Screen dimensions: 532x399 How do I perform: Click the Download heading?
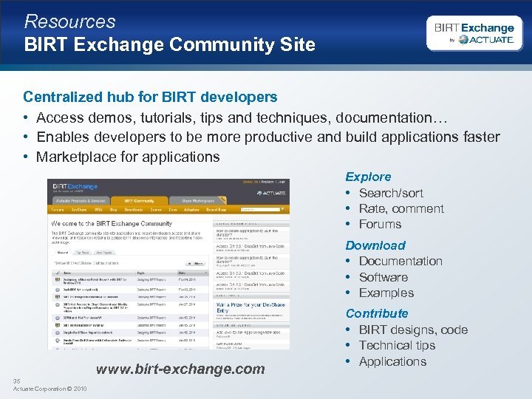(x=375, y=245)
